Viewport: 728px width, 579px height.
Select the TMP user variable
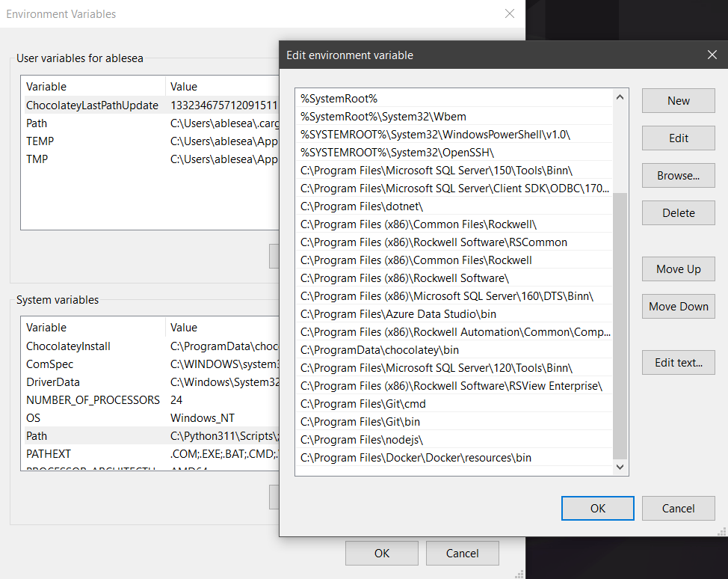coord(150,159)
